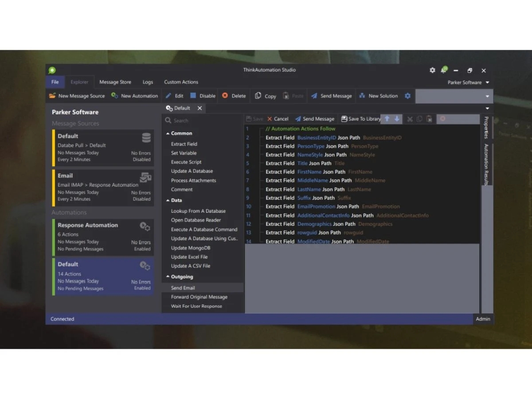Select Response Automation card
The image size is (532, 399).
click(x=103, y=237)
